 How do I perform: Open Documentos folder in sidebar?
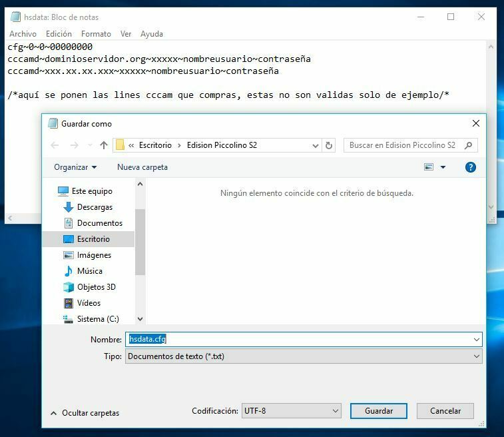click(x=99, y=223)
